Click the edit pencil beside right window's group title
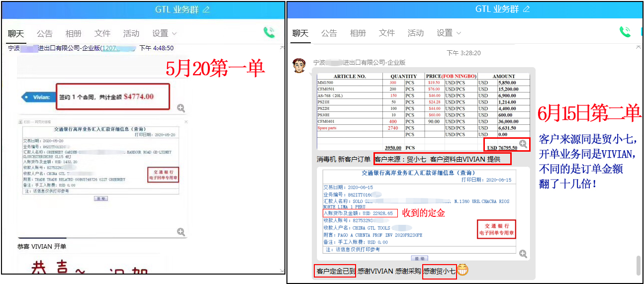The height and width of the screenshot is (284, 644). [527, 9]
